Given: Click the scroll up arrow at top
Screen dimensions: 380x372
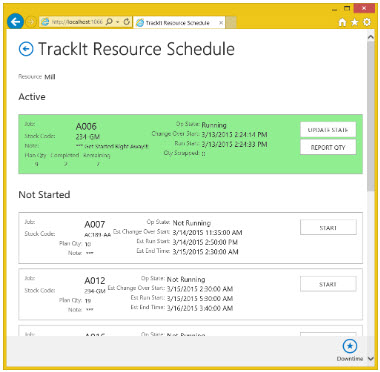Looking at the screenshot, I should [x=371, y=37].
